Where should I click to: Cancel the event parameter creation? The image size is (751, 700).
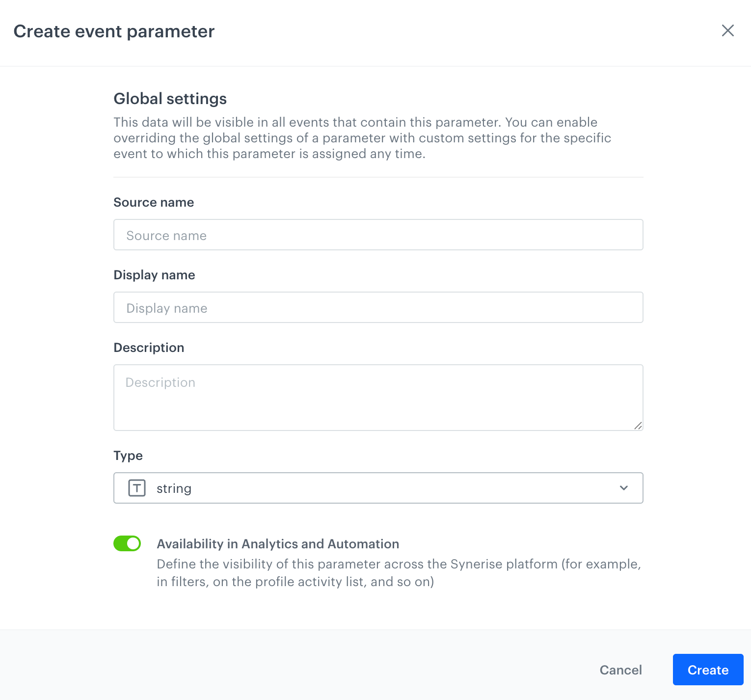tap(620, 670)
